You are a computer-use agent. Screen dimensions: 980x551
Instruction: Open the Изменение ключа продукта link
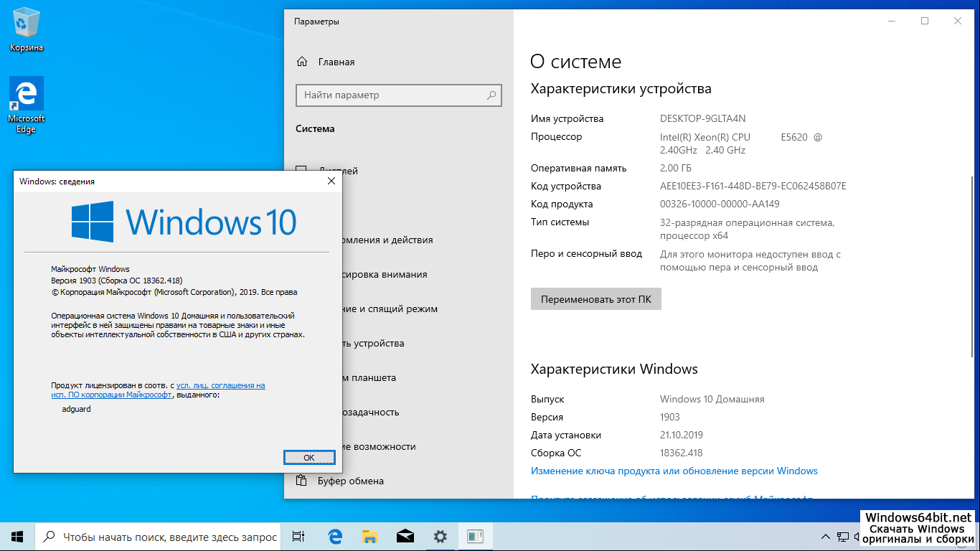click(674, 471)
